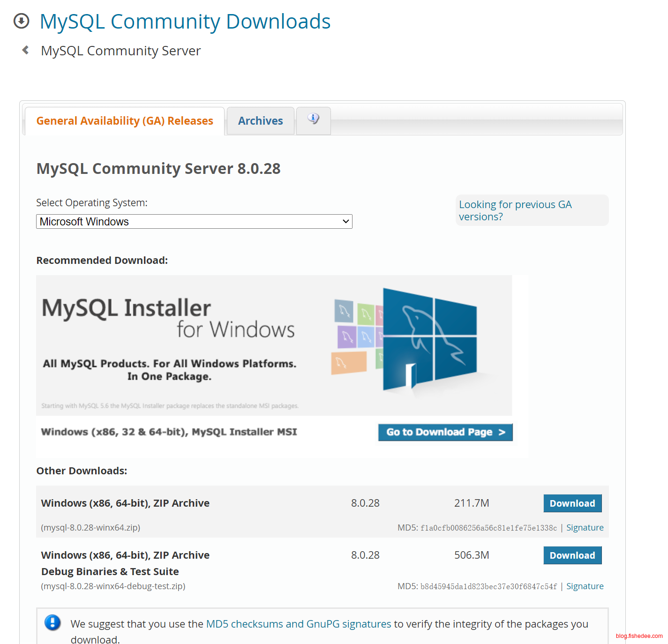Open MD5 checksums and GnuPG signatures link

(x=298, y=624)
